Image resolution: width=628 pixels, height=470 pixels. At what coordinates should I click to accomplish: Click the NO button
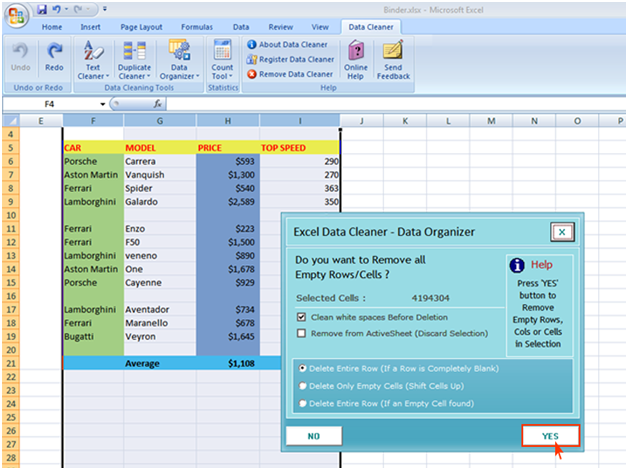click(314, 436)
